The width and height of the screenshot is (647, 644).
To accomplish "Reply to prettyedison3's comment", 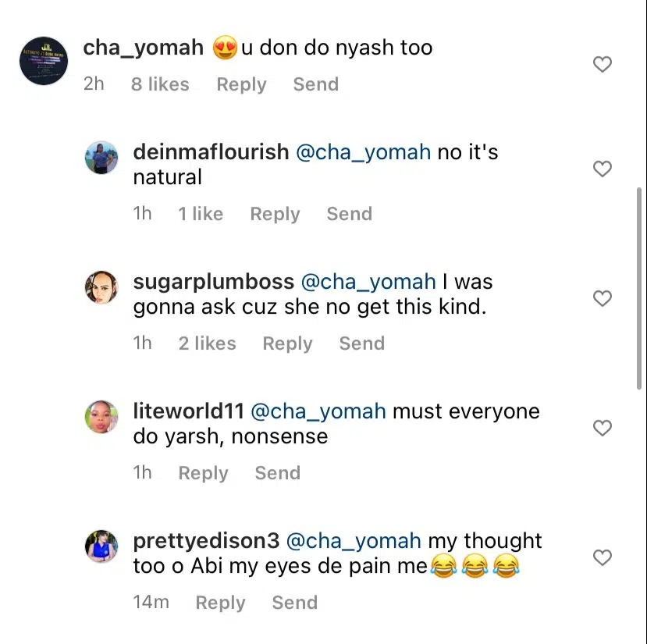I will (220, 603).
